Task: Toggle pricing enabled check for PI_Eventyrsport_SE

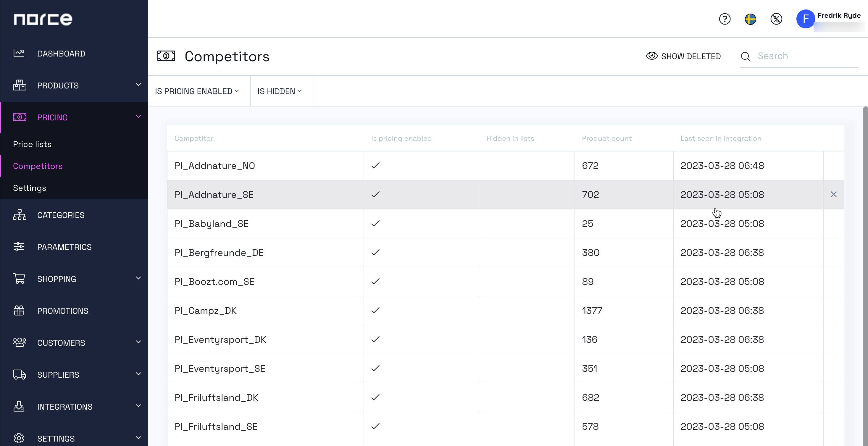Action: (x=375, y=368)
